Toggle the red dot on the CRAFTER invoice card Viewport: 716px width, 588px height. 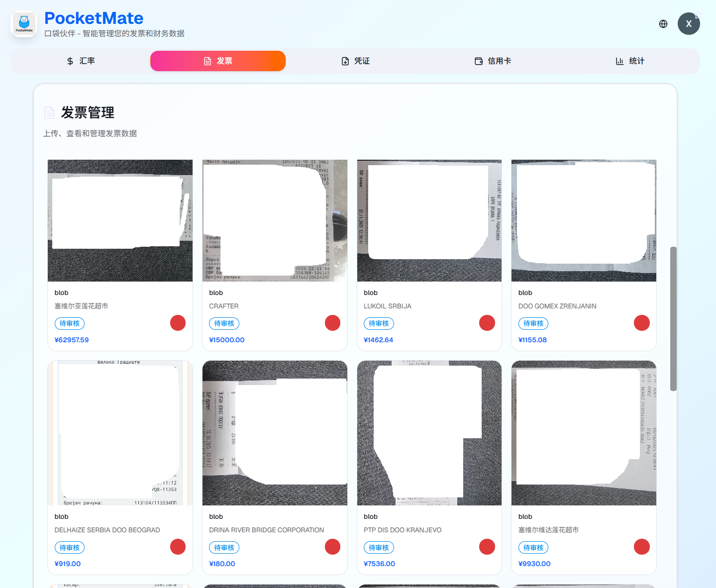332,323
